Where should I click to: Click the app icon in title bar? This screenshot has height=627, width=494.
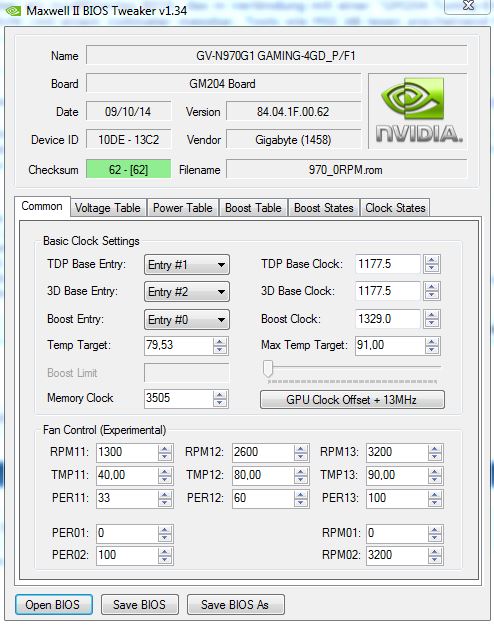click(x=13, y=10)
